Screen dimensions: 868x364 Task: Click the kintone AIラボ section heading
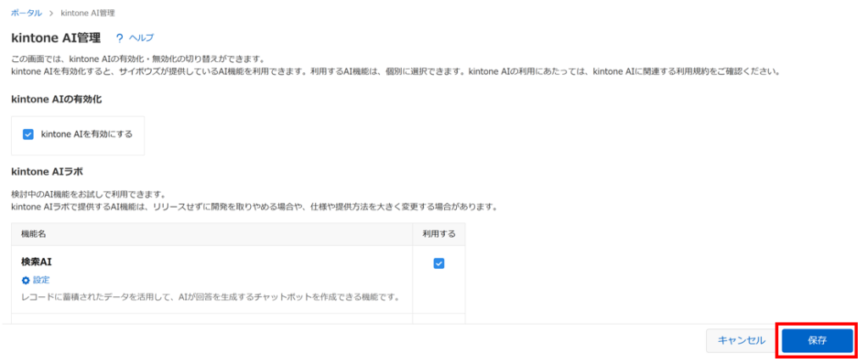tap(47, 171)
